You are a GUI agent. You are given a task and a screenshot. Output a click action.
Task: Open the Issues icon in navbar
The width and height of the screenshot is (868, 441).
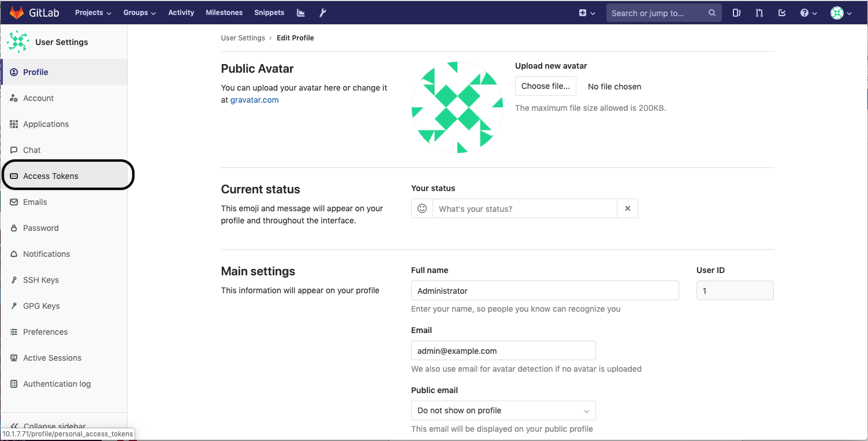[736, 12]
